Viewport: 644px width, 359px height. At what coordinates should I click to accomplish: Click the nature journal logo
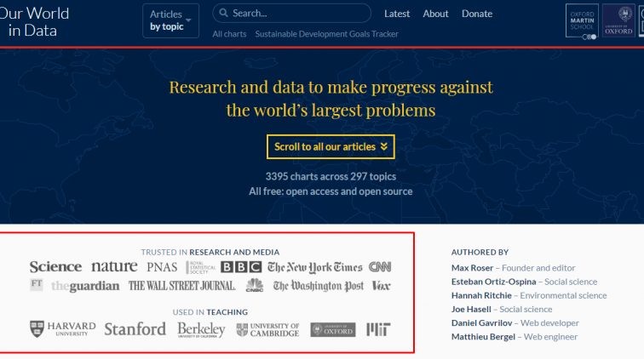click(x=114, y=266)
